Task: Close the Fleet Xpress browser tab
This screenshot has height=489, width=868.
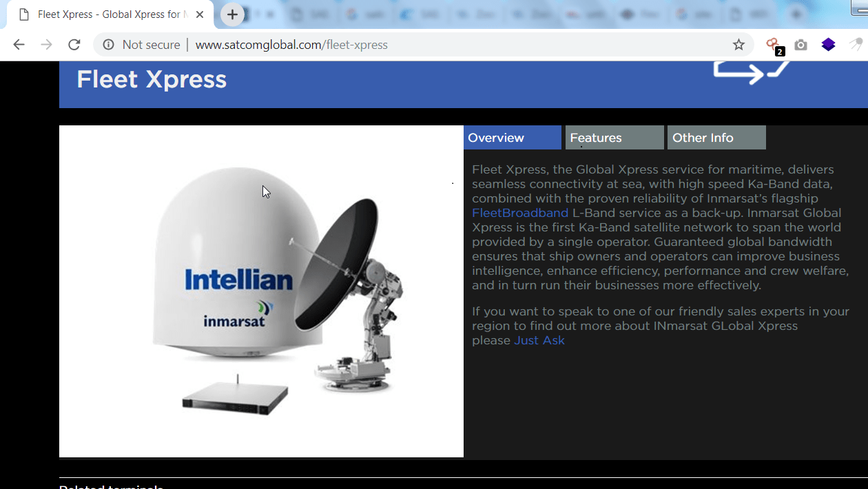Action: pos(200,14)
